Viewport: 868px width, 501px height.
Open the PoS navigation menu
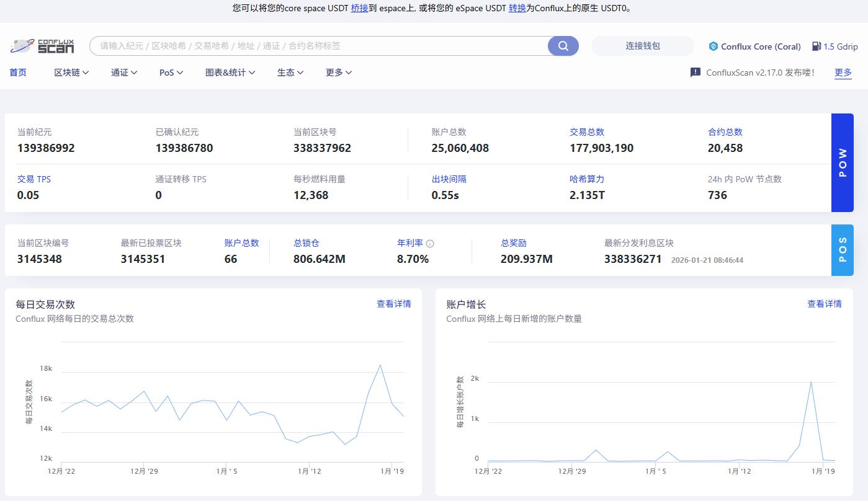171,73
